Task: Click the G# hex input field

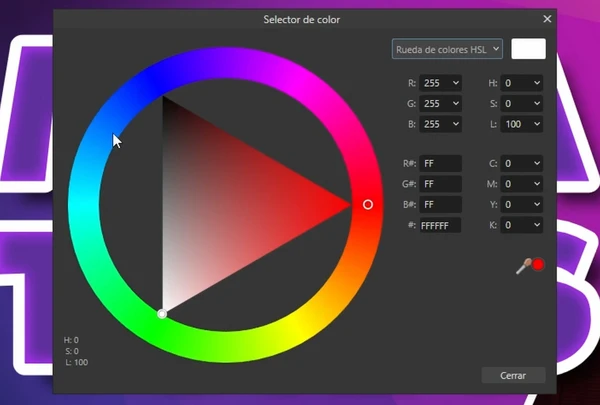Action: [440, 184]
